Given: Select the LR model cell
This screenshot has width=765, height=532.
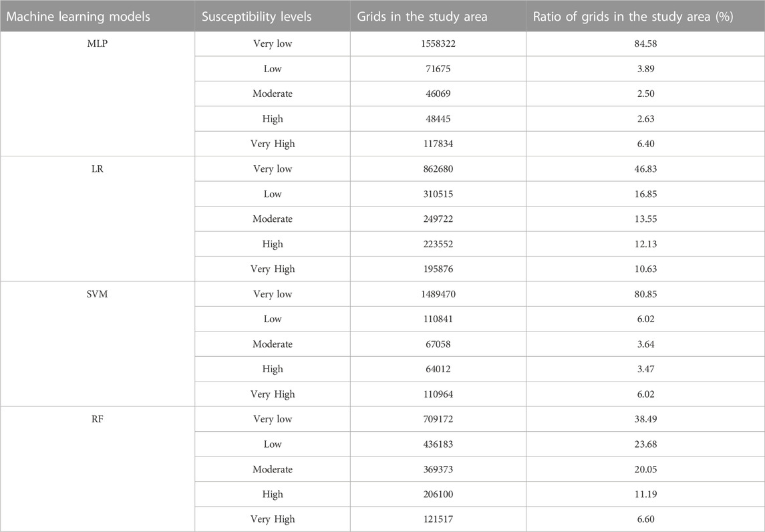Looking at the screenshot, I should (x=97, y=169).
